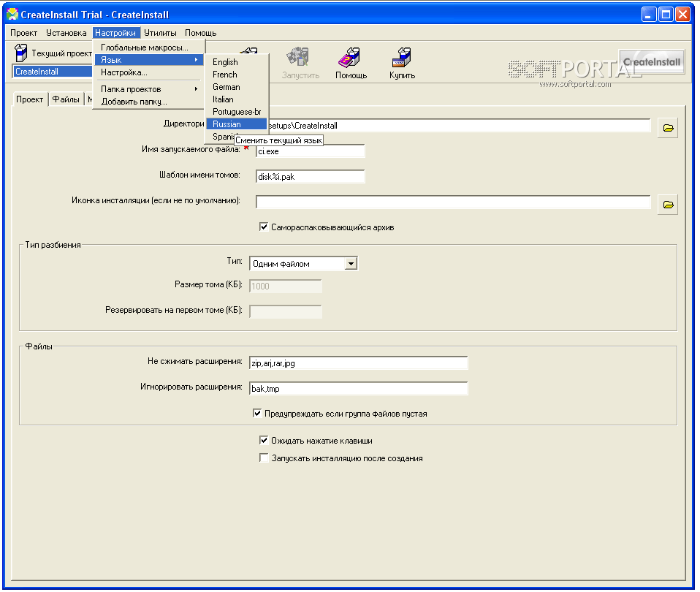Click the Директория path field
Viewport: 700px width, 592px height.
click(x=459, y=126)
